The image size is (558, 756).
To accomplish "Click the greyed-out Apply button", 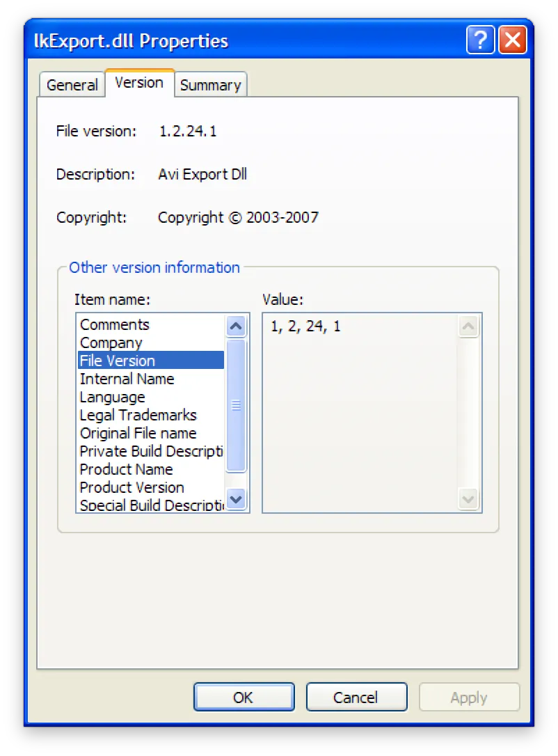I will click(470, 697).
